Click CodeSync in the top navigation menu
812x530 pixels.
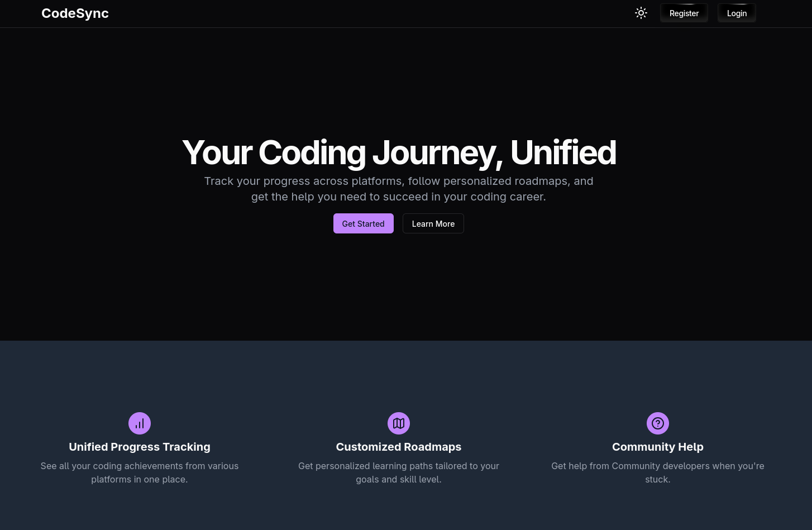click(x=75, y=13)
